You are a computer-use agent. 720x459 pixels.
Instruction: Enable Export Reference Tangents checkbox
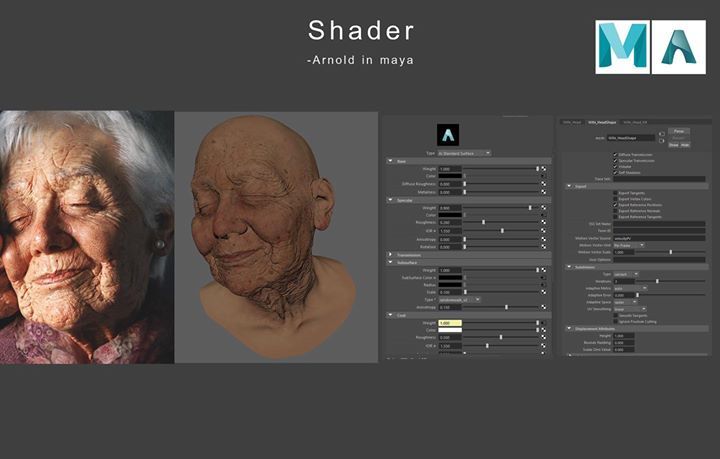click(x=615, y=217)
